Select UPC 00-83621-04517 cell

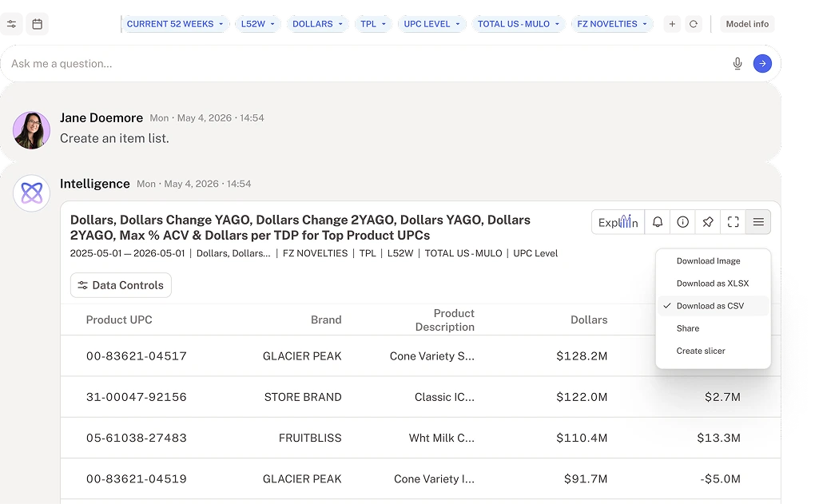click(137, 356)
